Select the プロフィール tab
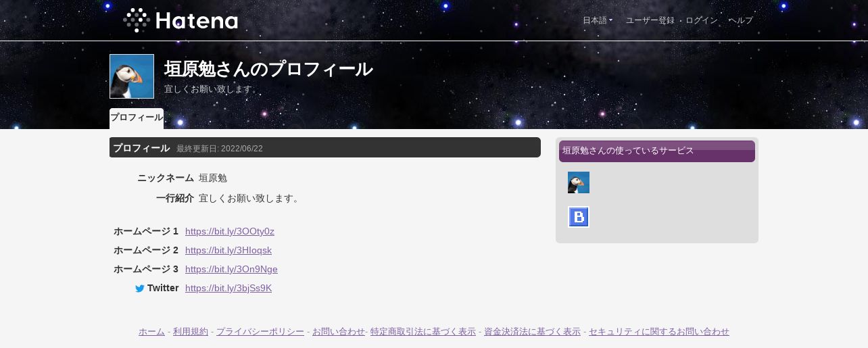 coord(137,118)
